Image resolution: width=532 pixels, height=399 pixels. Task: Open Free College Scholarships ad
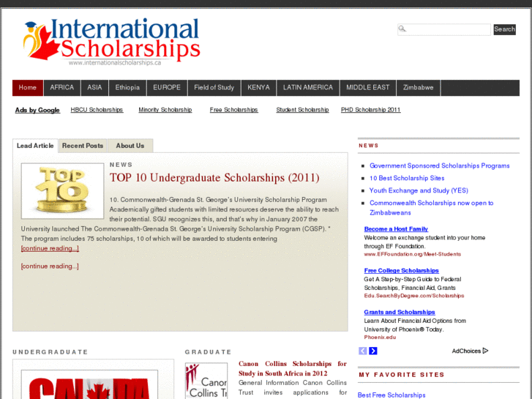[401, 271]
